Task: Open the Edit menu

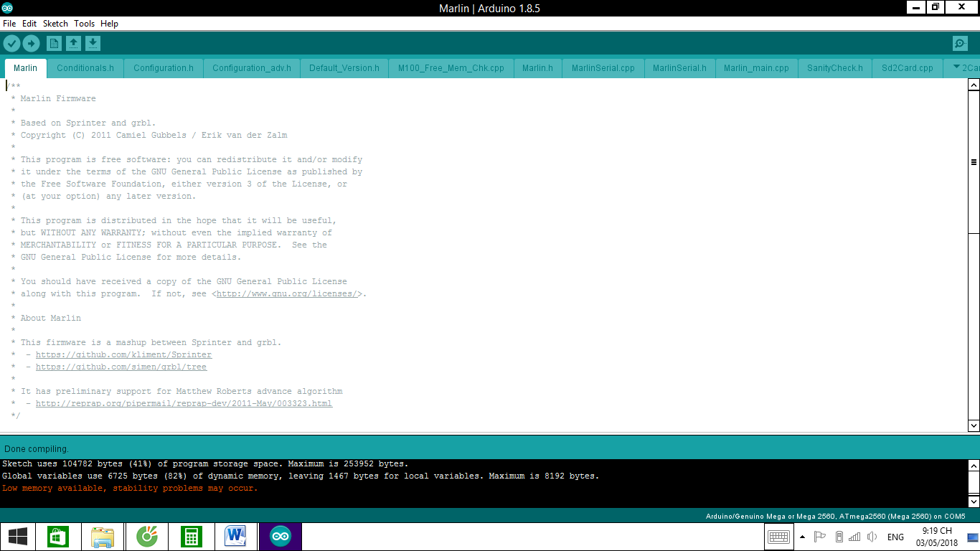Action: point(29,24)
